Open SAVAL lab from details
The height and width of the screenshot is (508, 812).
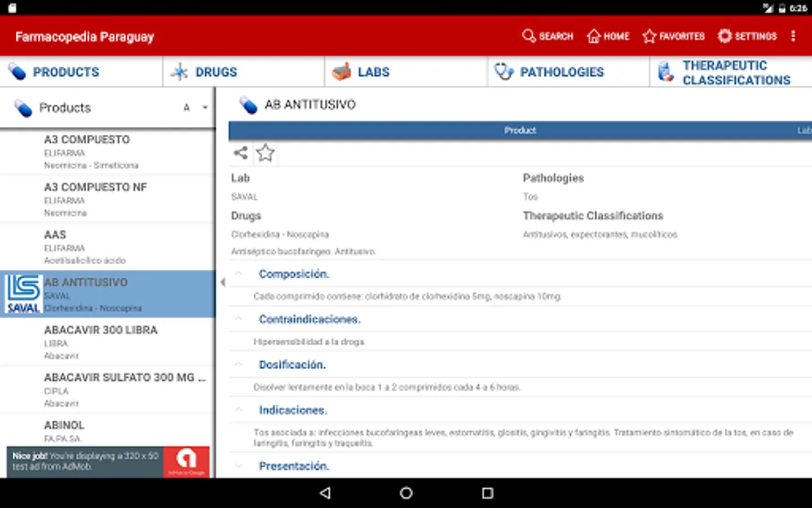point(244,196)
